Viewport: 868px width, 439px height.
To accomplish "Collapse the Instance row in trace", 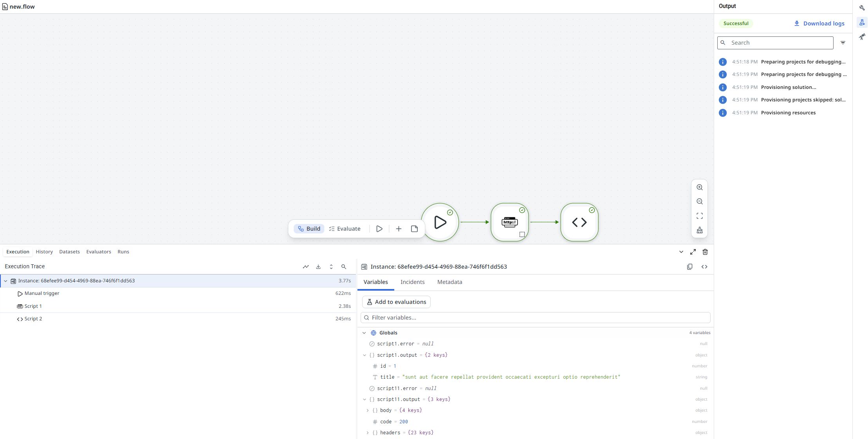I will point(5,281).
